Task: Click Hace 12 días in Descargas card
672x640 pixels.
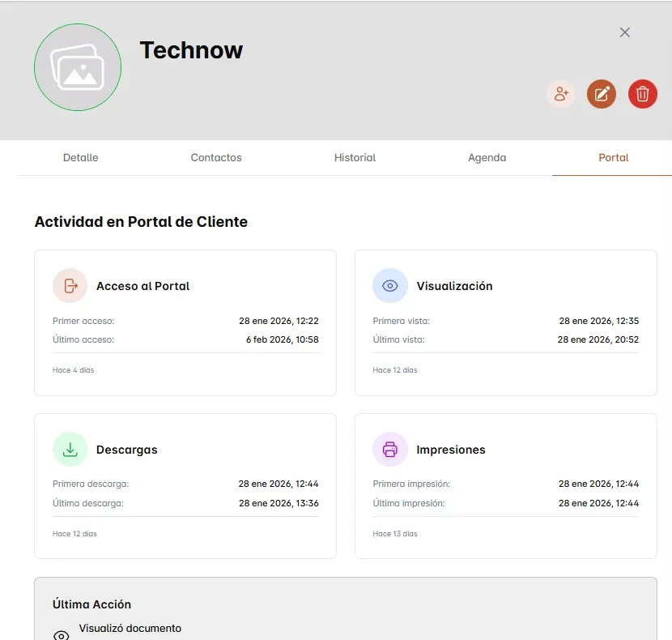Action: pos(74,534)
